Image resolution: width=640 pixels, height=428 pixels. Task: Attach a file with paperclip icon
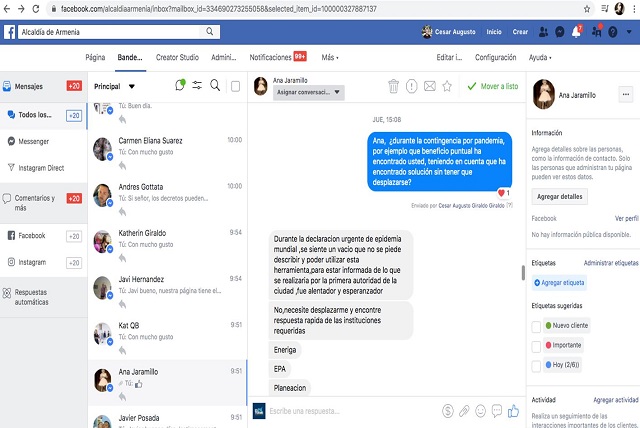click(464, 411)
